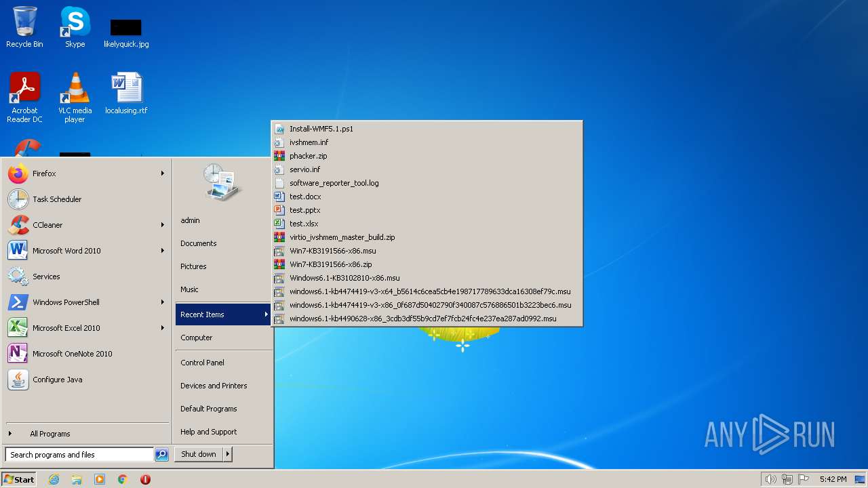Open Acrobat Reader DC desktop shortcut
The height and width of the screenshot is (488, 868).
pos(24,98)
